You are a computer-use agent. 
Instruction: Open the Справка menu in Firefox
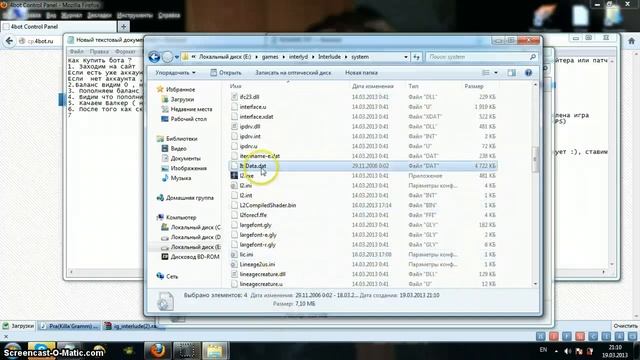169,15
